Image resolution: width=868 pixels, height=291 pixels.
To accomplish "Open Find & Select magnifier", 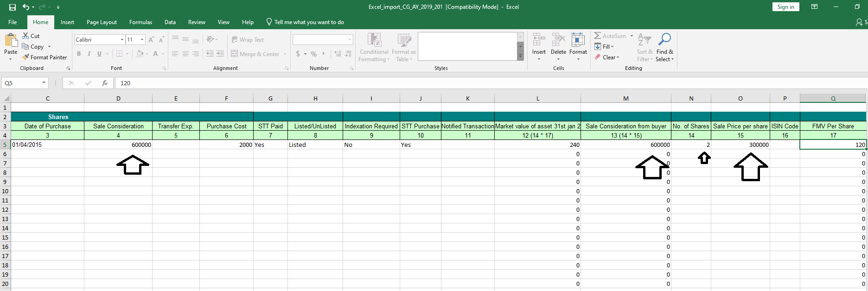I will coord(664,46).
